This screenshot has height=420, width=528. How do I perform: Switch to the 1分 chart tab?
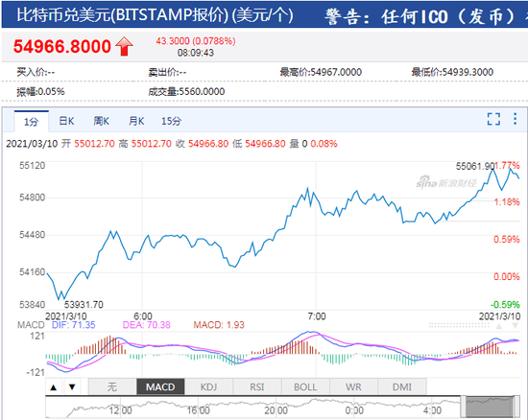click(32, 122)
